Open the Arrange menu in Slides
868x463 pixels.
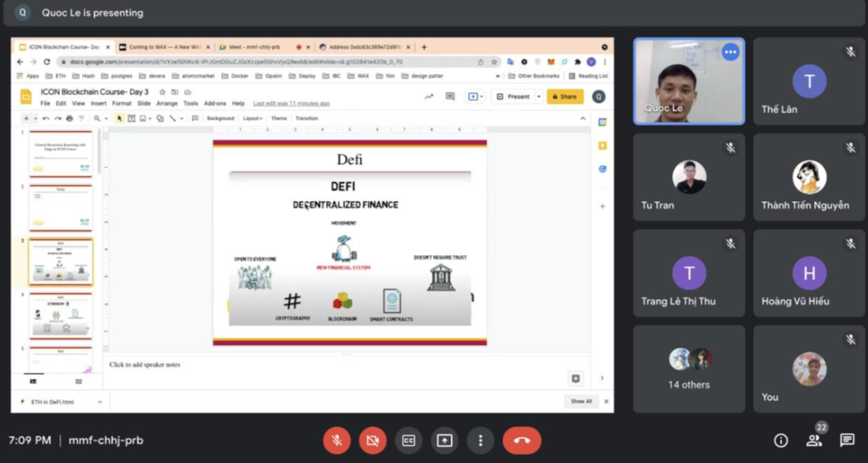(x=167, y=104)
